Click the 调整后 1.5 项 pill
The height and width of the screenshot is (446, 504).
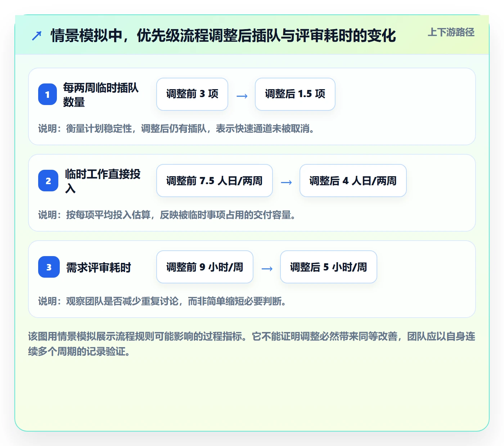[295, 94]
